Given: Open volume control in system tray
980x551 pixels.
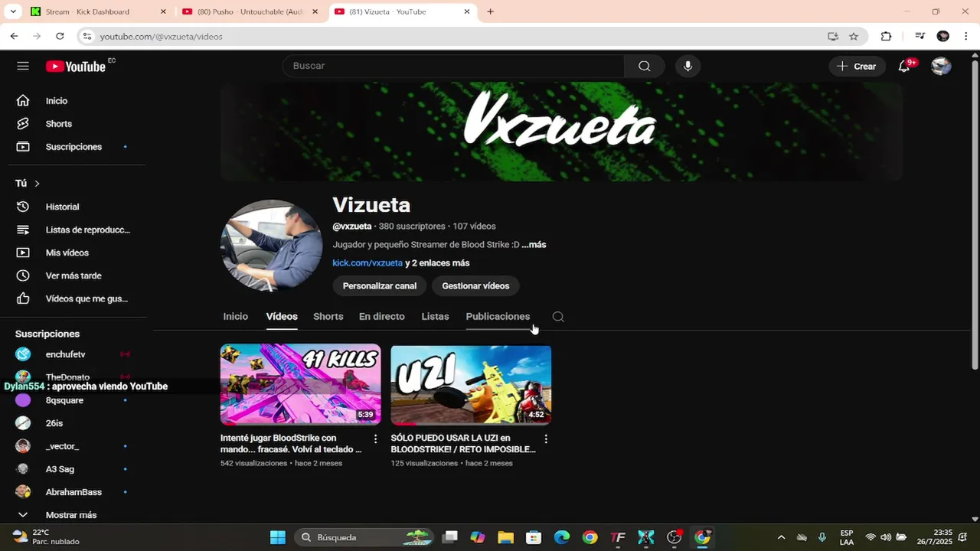Looking at the screenshot, I should (886, 537).
